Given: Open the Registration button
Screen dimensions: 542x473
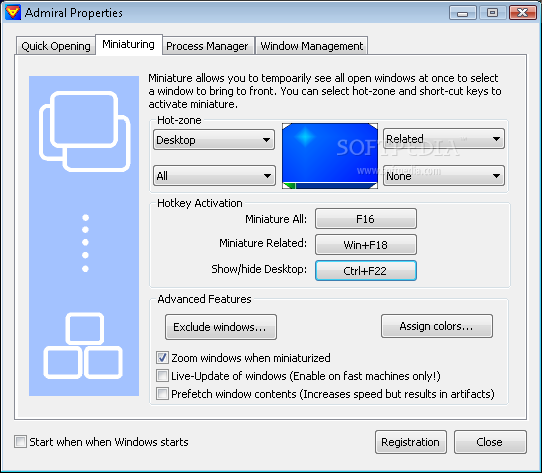Looking at the screenshot, I should click(411, 442).
